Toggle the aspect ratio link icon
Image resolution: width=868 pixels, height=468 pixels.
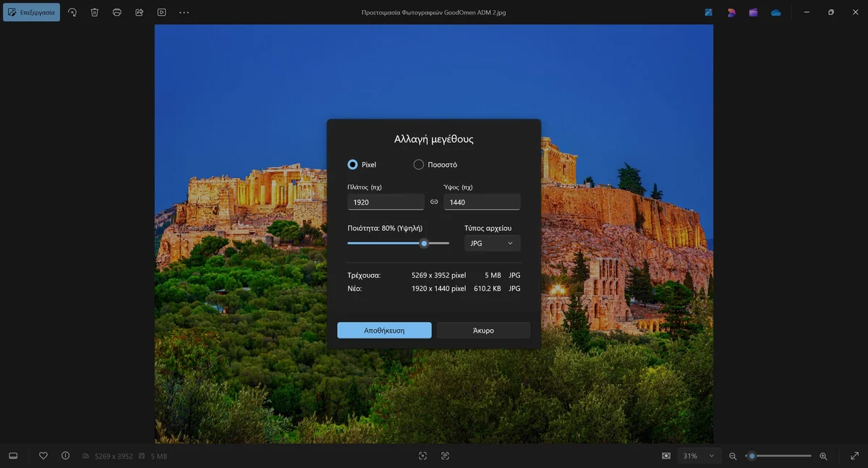[434, 202]
